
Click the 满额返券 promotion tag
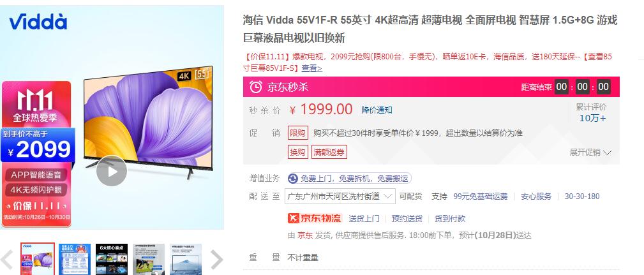coord(329,152)
